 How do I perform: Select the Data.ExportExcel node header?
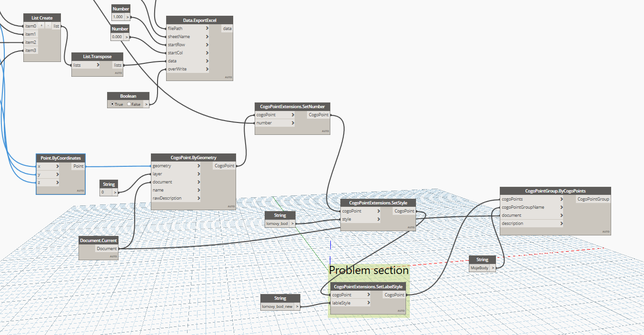(x=199, y=20)
